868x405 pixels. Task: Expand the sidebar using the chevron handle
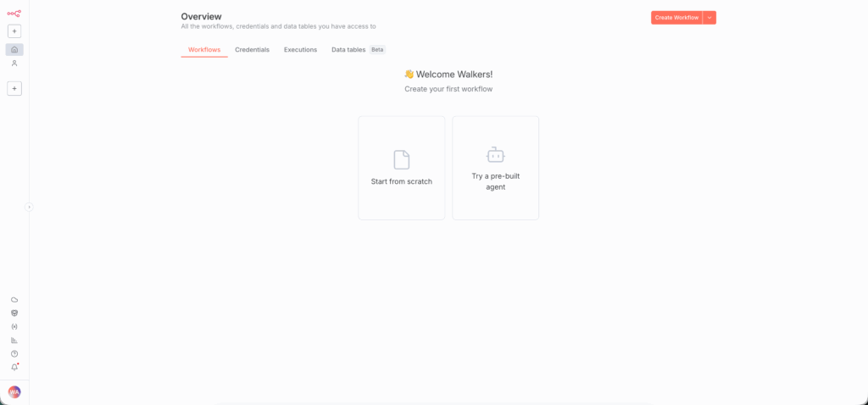29,207
